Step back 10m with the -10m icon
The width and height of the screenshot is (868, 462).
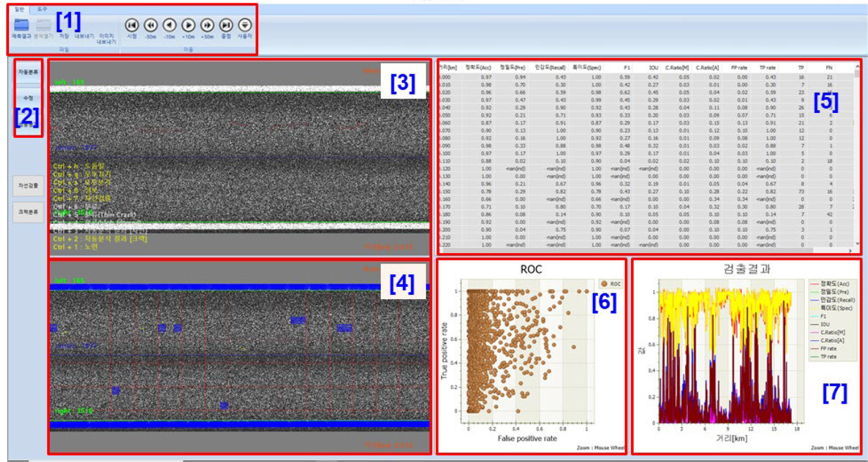[x=169, y=25]
